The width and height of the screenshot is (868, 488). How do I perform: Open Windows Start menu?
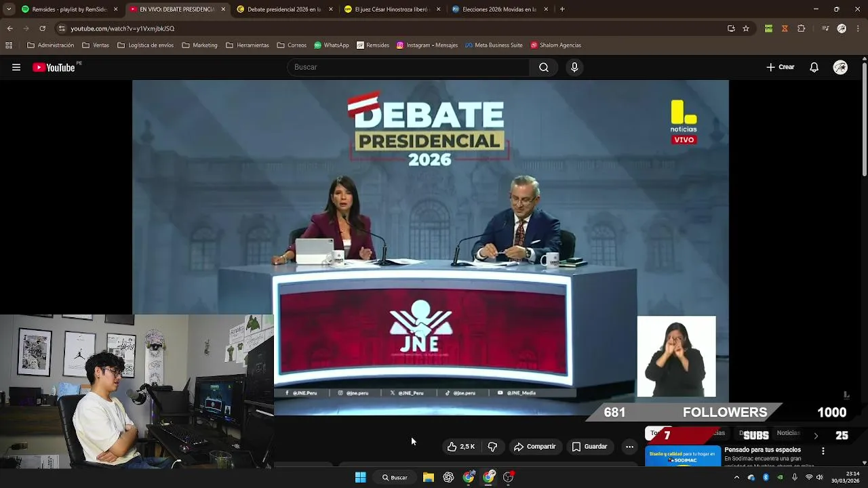(x=360, y=477)
